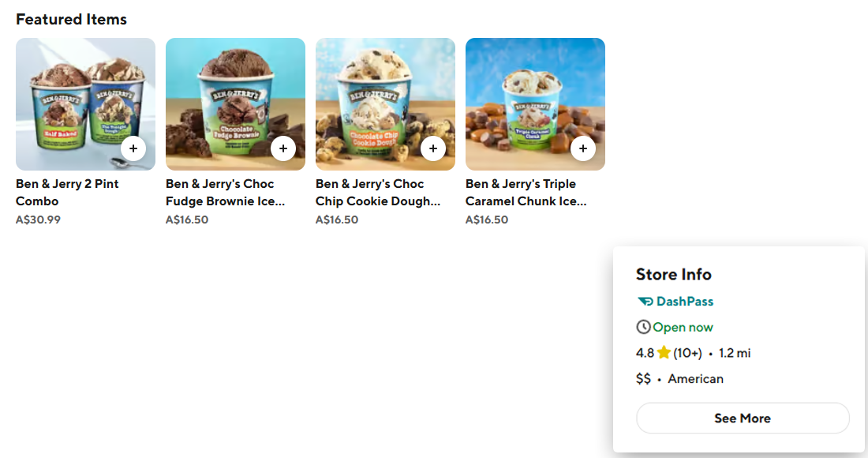Image resolution: width=868 pixels, height=458 pixels.
Task: Open the Triple Caramel Chunk Ice item title
Action: pyautogui.click(x=526, y=193)
